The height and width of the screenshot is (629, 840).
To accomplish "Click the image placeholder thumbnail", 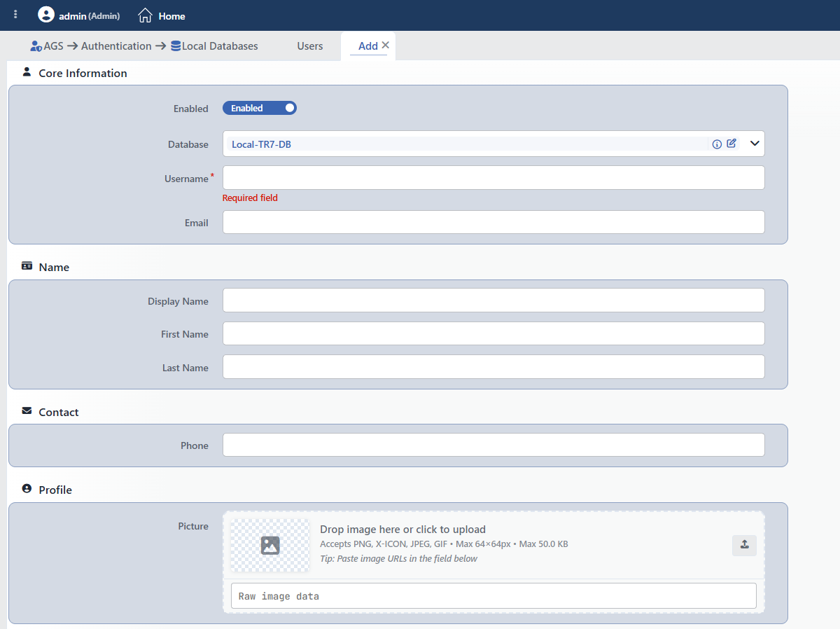I will tap(270, 545).
